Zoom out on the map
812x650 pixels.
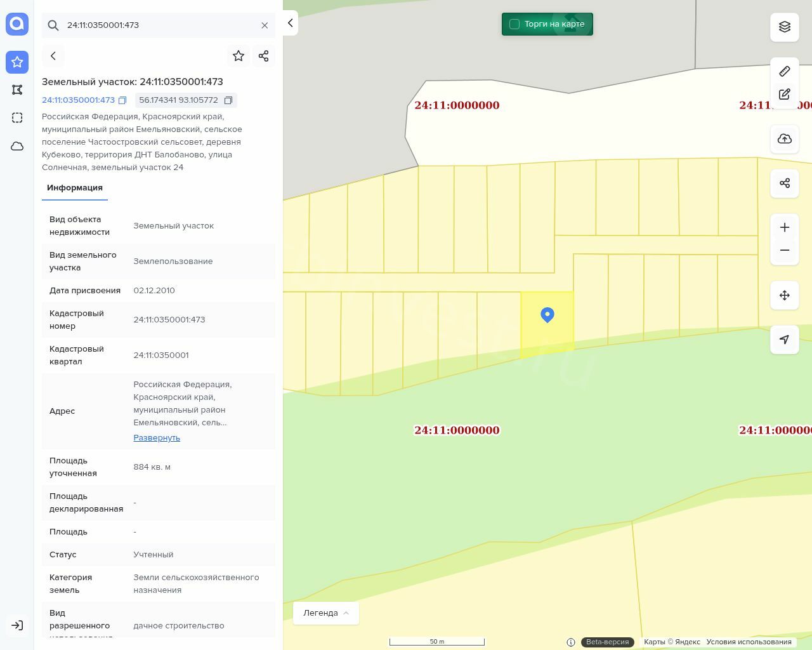[x=785, y=250]
